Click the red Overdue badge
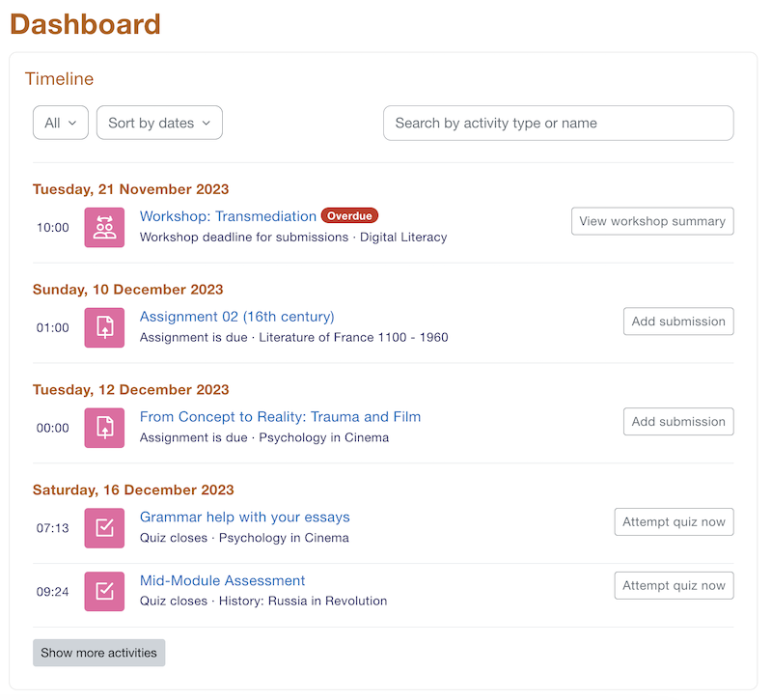 click(x=349, y=216)
